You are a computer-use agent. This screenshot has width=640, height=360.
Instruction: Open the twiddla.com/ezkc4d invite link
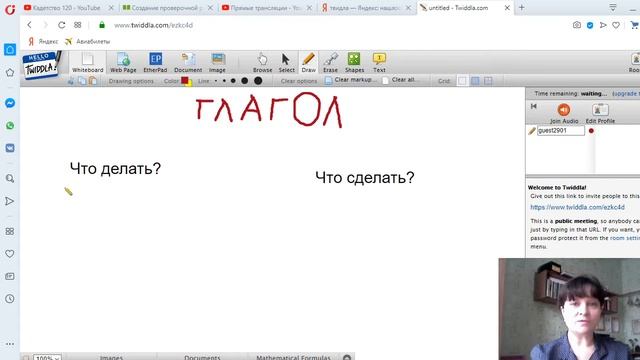pos(577,207)
